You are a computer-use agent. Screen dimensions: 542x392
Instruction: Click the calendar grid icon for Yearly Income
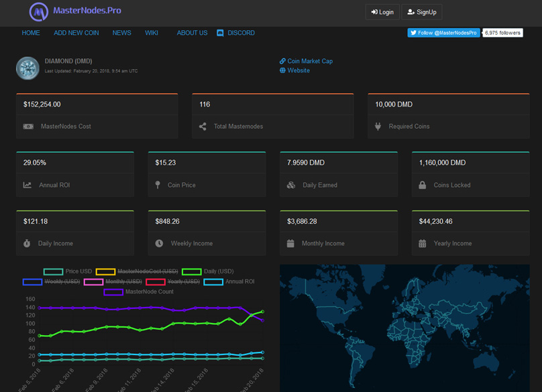pyautogui.click(x=423, y=243)
